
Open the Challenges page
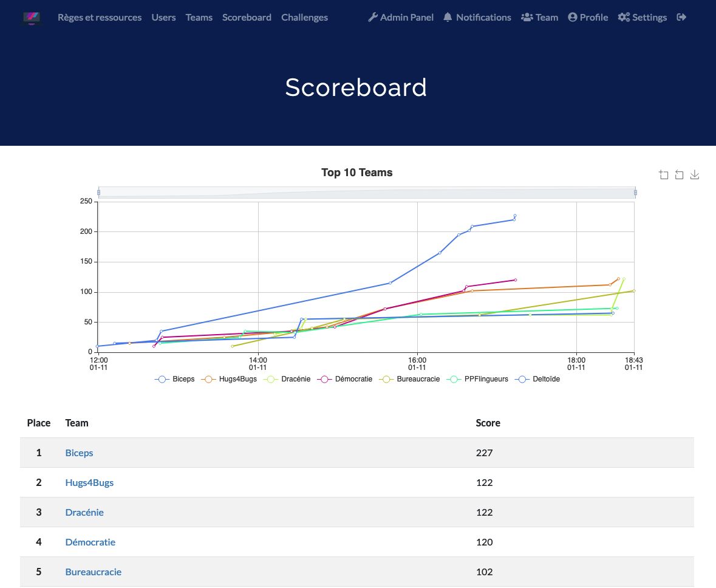[305, 18]
